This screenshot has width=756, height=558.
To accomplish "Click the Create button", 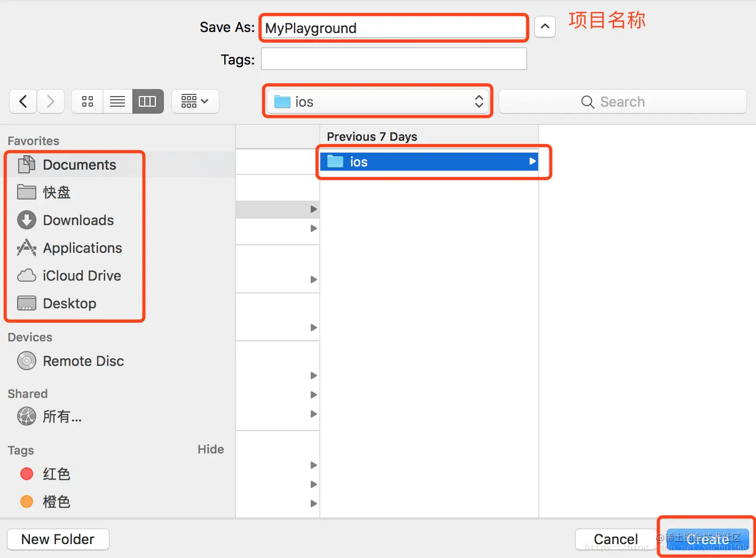I will (x=707, y=539).
